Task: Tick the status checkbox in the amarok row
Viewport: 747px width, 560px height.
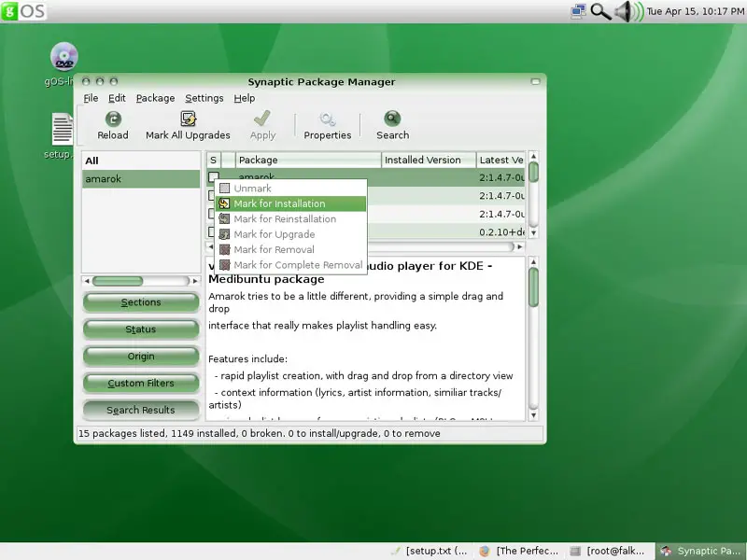Action: [x=214, y=177]
